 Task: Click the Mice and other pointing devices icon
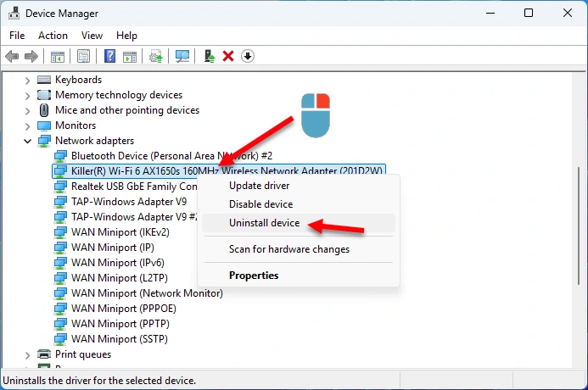click(44, 110)
